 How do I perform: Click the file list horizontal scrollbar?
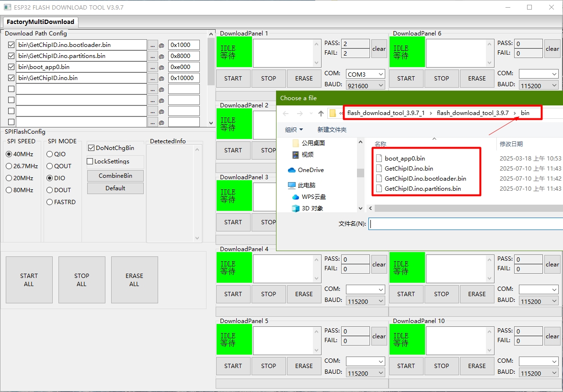coord(468,208)
